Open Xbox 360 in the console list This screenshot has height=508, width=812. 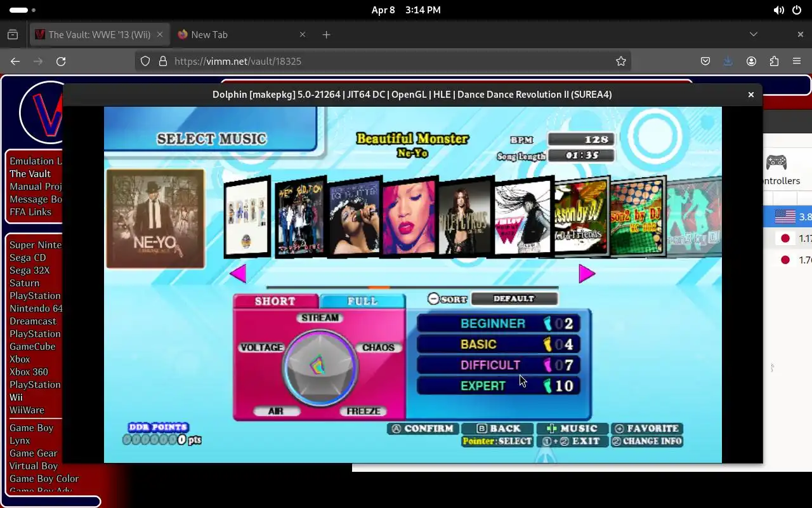point(29,371)
